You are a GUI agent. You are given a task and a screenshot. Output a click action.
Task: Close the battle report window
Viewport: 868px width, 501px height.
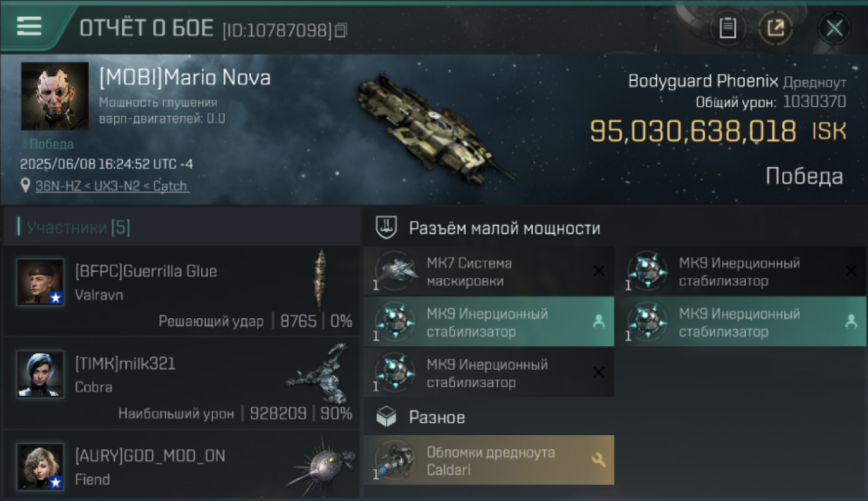tap(834, 28)
